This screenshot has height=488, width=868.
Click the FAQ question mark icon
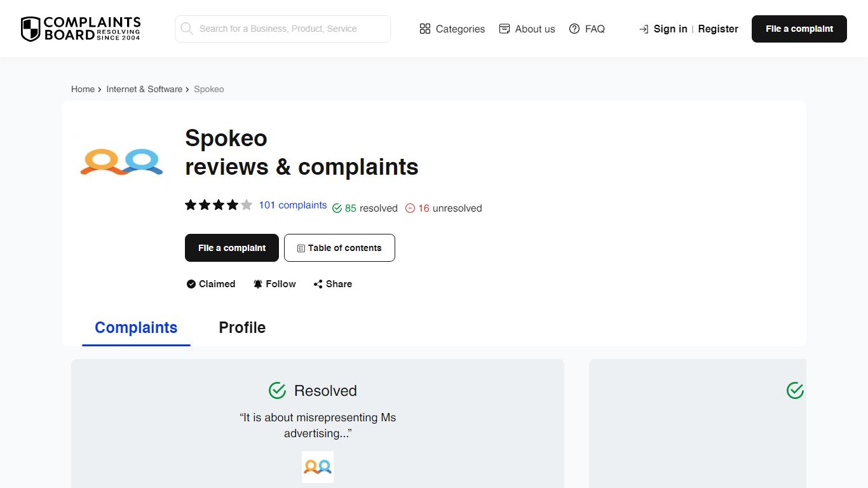[574, 29]
